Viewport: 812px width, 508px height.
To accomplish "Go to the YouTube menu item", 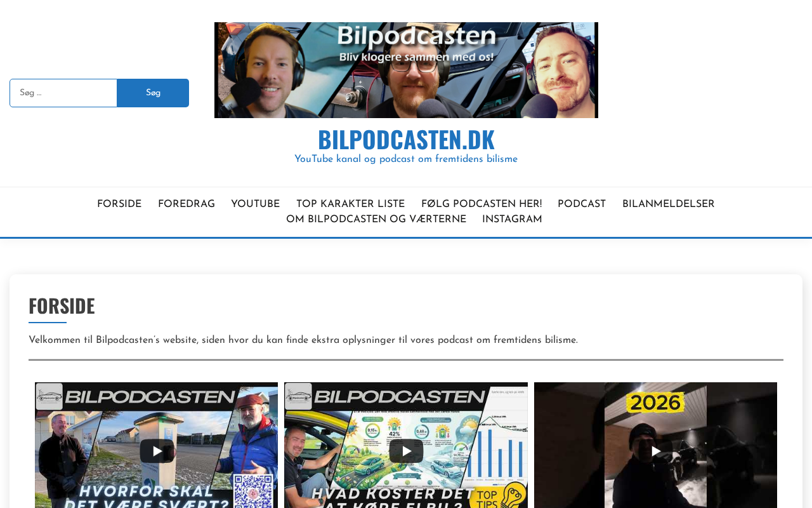I will (x=255, y=204).
